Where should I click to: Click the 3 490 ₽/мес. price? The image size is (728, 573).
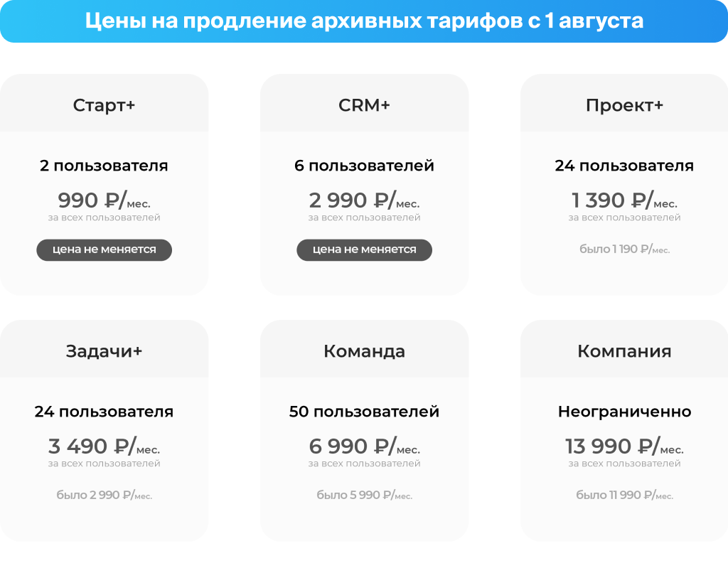point(104,446)
